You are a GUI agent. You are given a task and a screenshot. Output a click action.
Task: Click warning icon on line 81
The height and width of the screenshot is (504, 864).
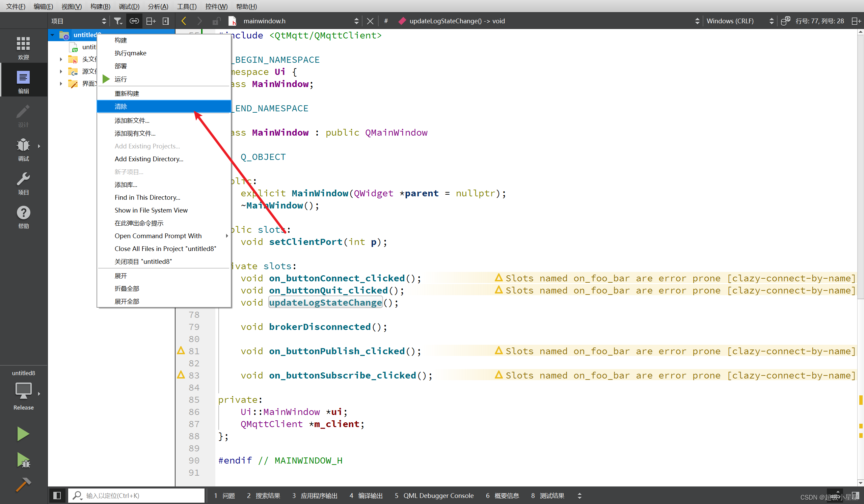(x=181, y=351)
